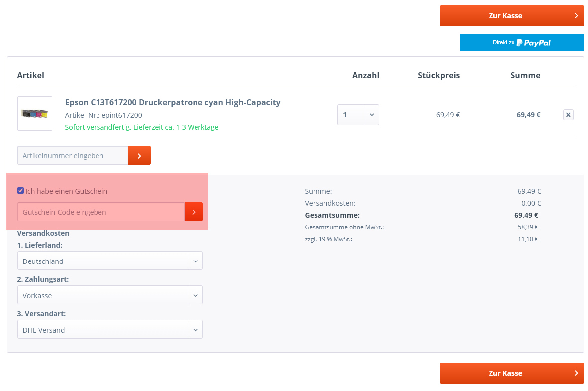
Task: Select the Versandkosten 0,00 € value
Action: pyautogui.click(x=531, y=203)
